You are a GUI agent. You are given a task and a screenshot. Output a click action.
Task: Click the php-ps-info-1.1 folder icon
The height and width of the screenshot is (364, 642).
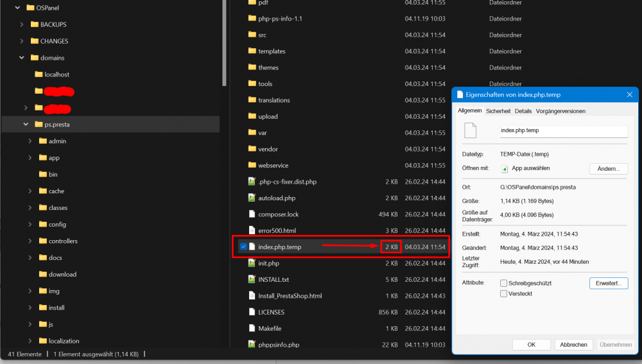252,18
